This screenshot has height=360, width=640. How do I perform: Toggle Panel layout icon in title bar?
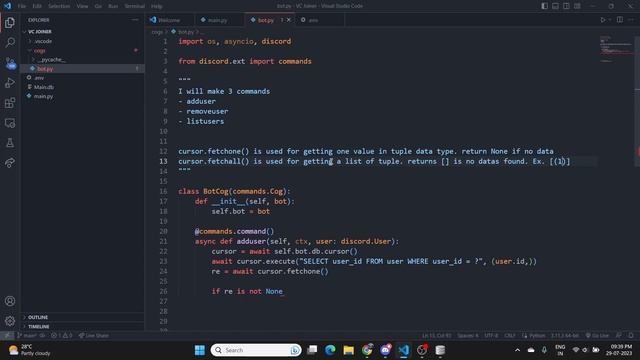[555, 6]
